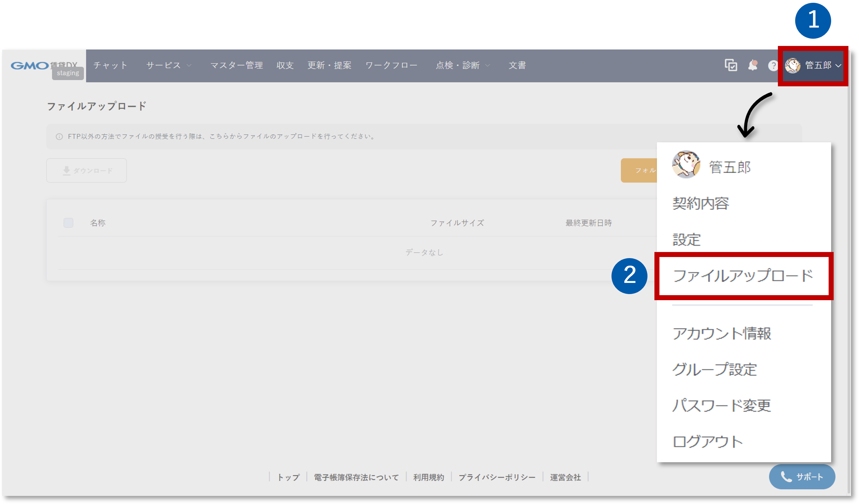The width and height of the screenshot is (859, 504).
Task: Open the マスター管理 navigation tab
Action: (237, 65)
